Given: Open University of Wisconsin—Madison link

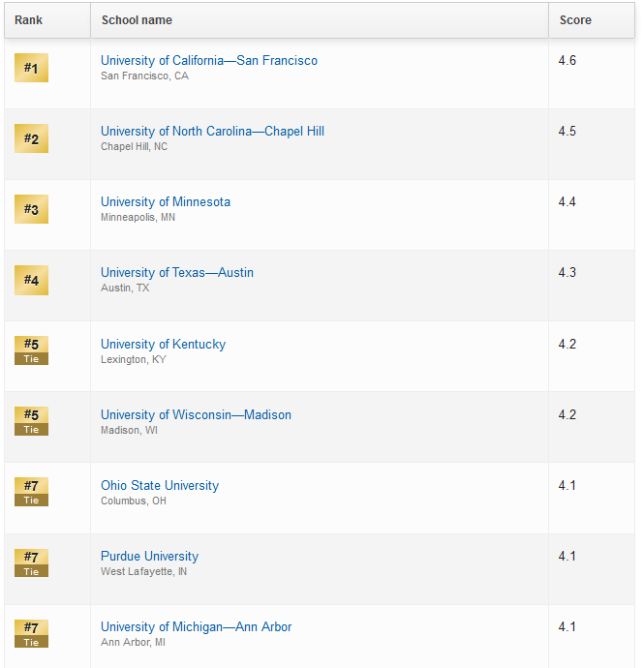Looking at the screenshot, I should [x=196, y=415].
